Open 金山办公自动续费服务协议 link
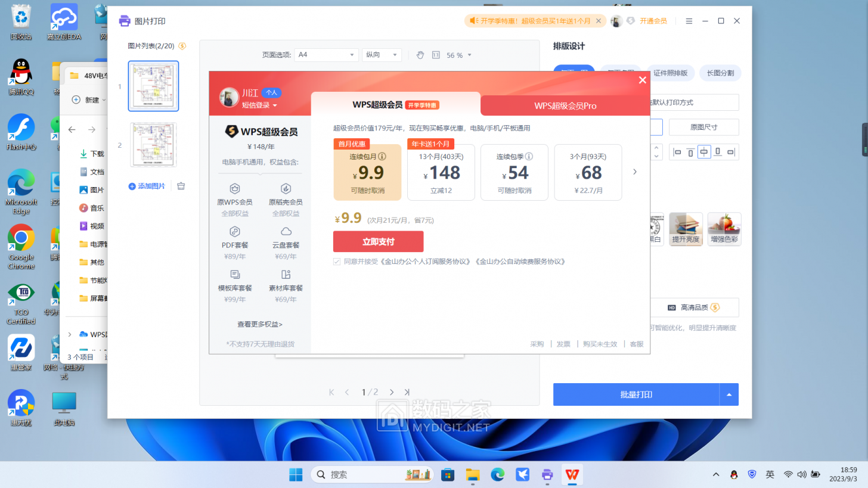The height and width of the screenshot is (488, 868). pos(520,262)
